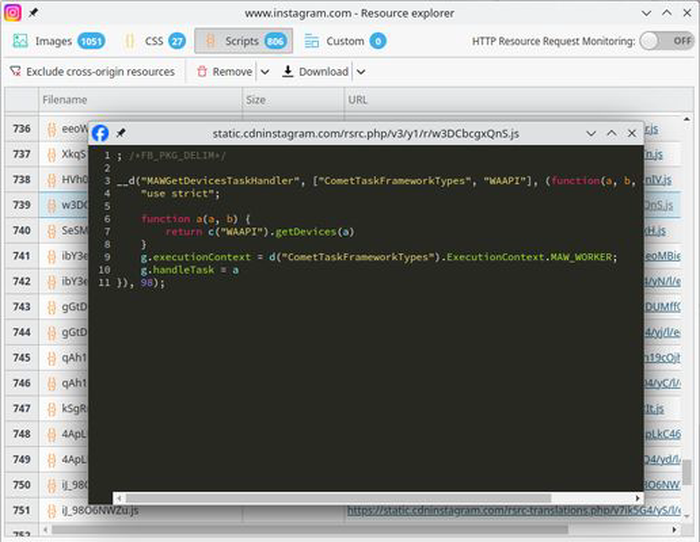The width and height of the screenshot is (700, 542).
Task: Switch to the Images tab
Action: [x=58, y=41]
